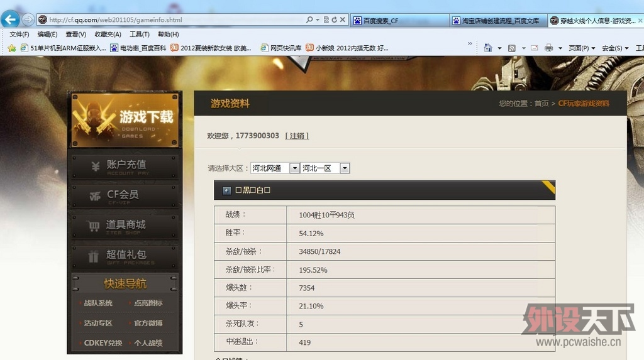Click the VIP icon beside CF会员

(95, 196)
